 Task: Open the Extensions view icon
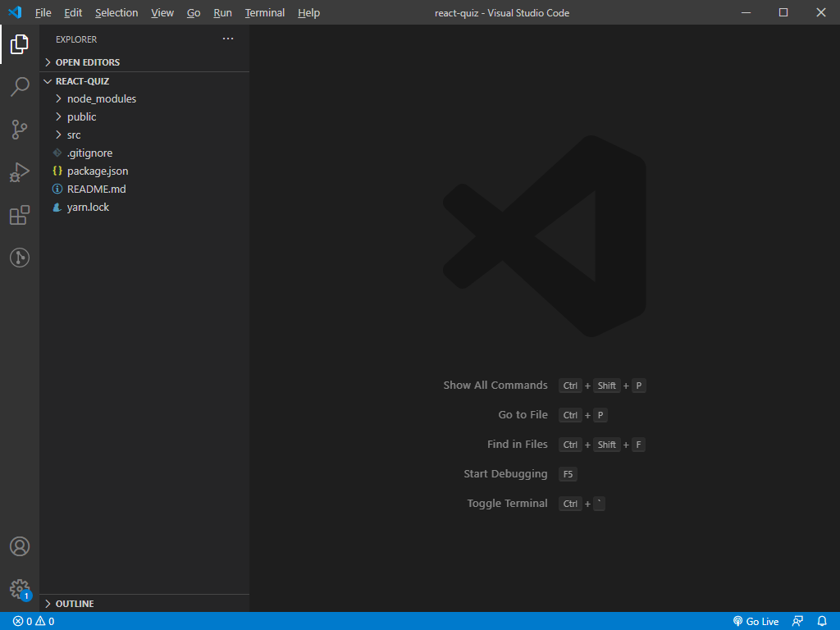coord(20,215)
